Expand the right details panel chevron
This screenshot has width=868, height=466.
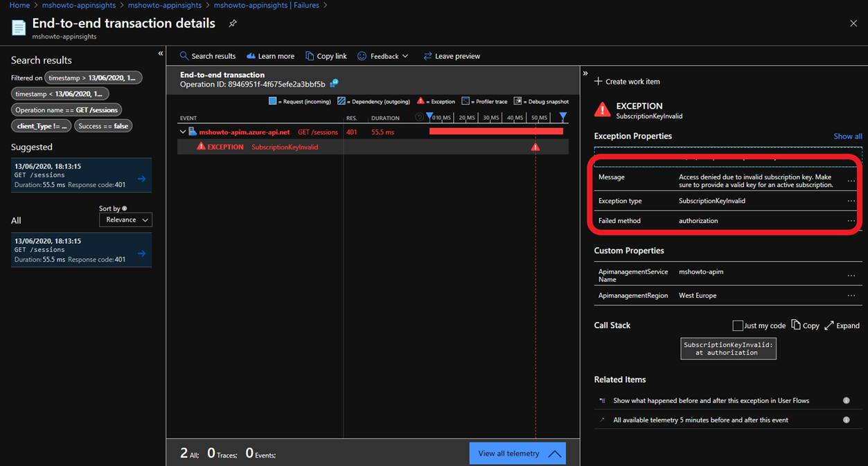[x=585, y=73]
